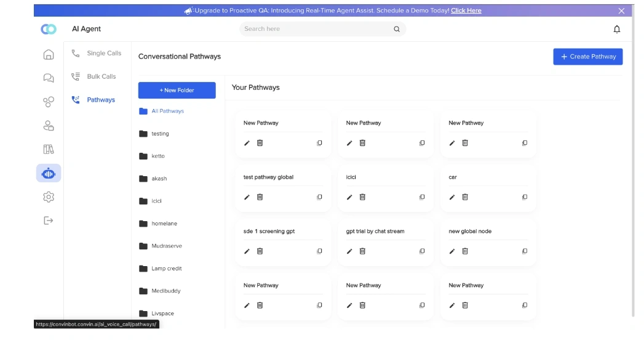Click the logout arrow icon
The height and width of the screenshot is (340, 644).
(49, 221)
